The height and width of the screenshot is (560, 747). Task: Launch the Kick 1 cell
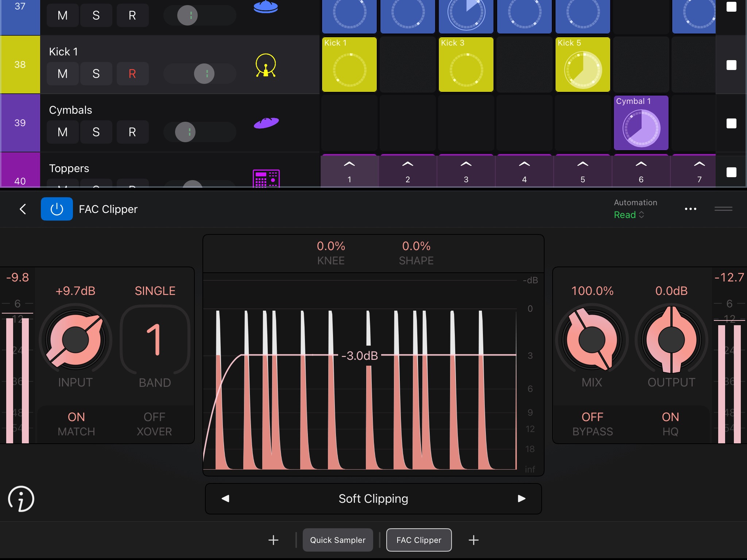click(349, 65)
